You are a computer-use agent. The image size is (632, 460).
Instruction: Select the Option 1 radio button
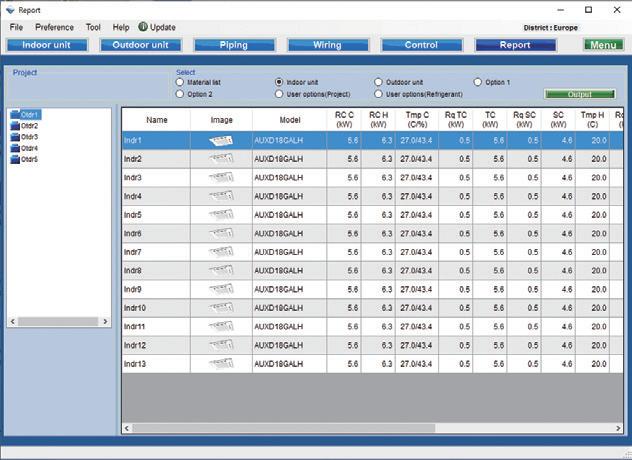coord(478,82)
